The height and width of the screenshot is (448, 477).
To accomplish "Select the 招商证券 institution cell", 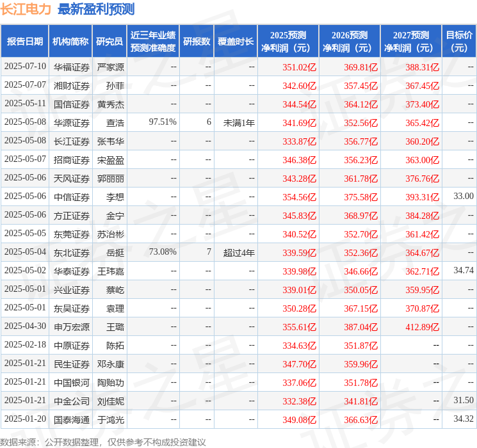I will click(72, 160).
